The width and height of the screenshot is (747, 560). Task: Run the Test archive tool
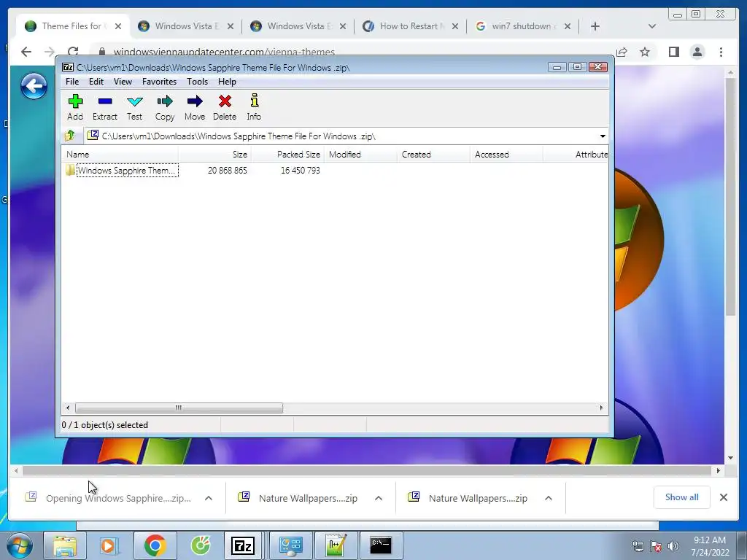tap(134, 107)
